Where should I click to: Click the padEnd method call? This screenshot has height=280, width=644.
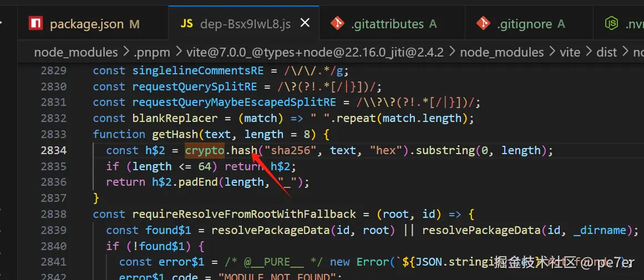click(199, 182)
